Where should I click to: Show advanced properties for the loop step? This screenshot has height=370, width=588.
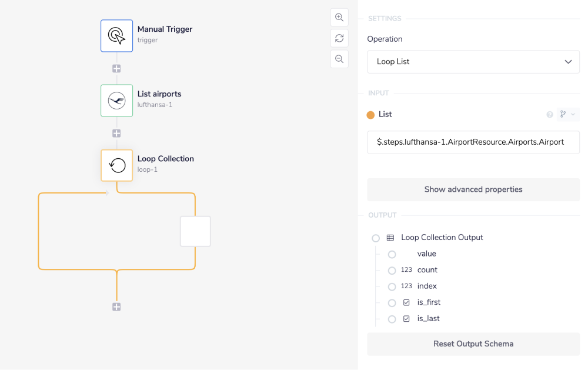[473, 189]
